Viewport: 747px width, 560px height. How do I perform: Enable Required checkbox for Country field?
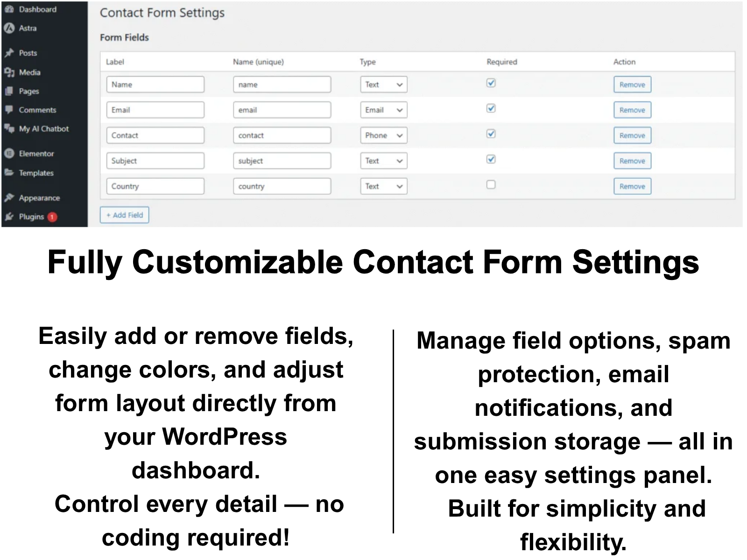[491, 185]
